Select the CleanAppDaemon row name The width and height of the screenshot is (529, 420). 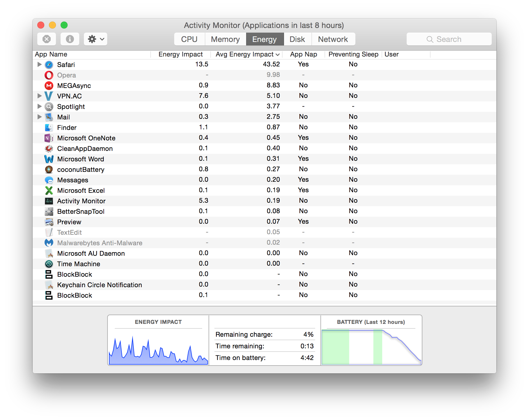click(85, 149)
